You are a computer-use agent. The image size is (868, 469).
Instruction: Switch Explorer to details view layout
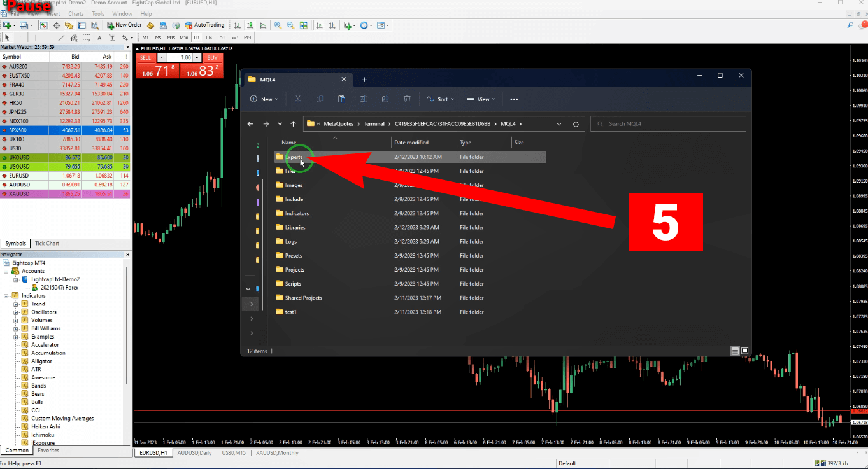point(735,351)
